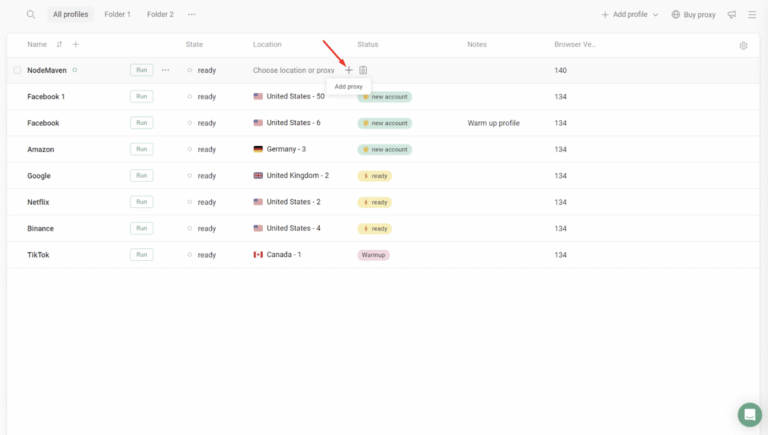Open the three-dot menu next to folders
This screenshot has width=768, height=435.
point(192,15)
